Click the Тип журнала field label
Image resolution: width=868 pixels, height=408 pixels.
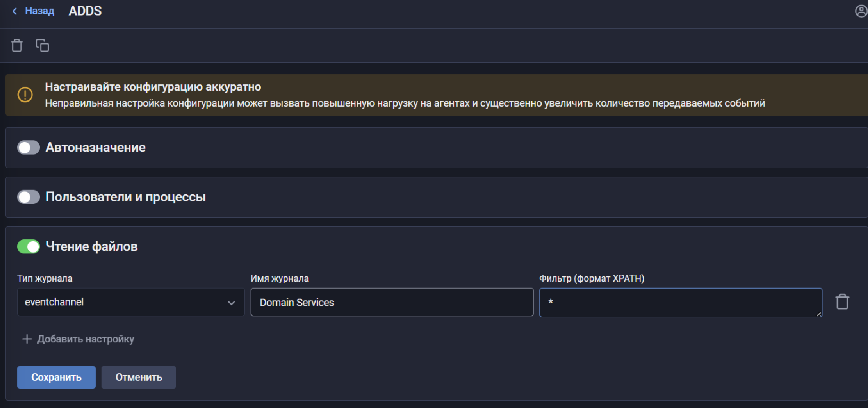point(45,279)
